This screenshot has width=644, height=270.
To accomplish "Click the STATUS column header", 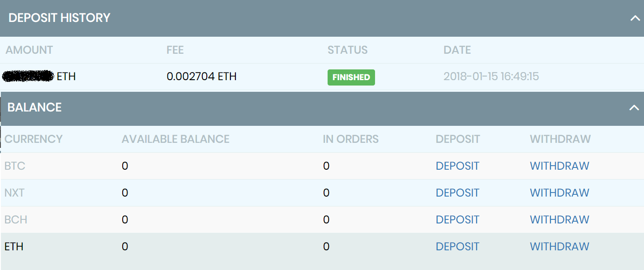I will click(x=347, y=50).
